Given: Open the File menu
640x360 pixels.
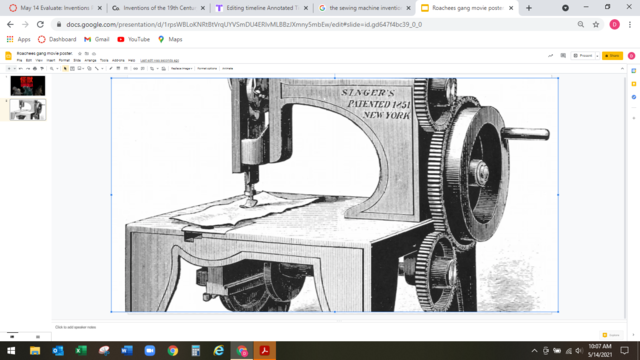Looking at the screenshot, I should click(19, 60).
